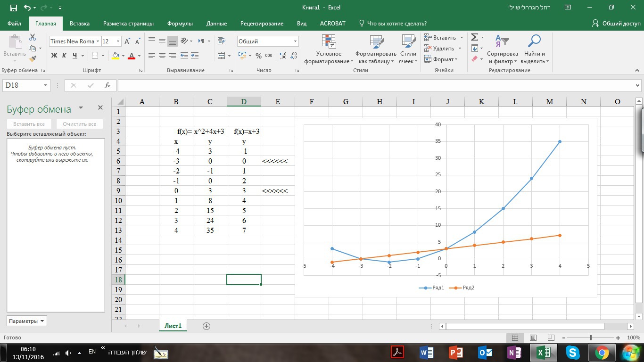Open the font name dropdown
Image resolution: width=644 pixels, height=362 pixels.
coord(98,41)
